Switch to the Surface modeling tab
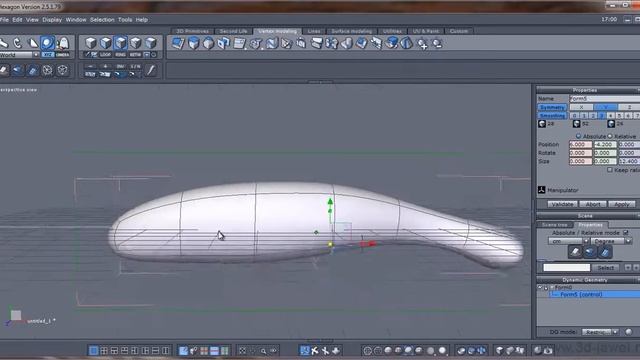The image size is (640, 360). click(351, 31)
